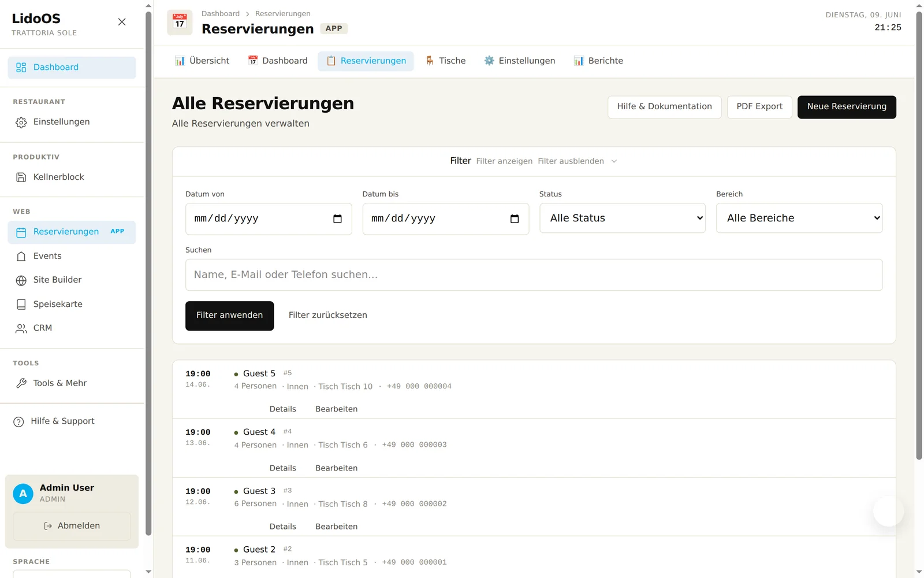Click the sidebar vertical scrollbar
924x578 pixels.
[x=148, y=273]
